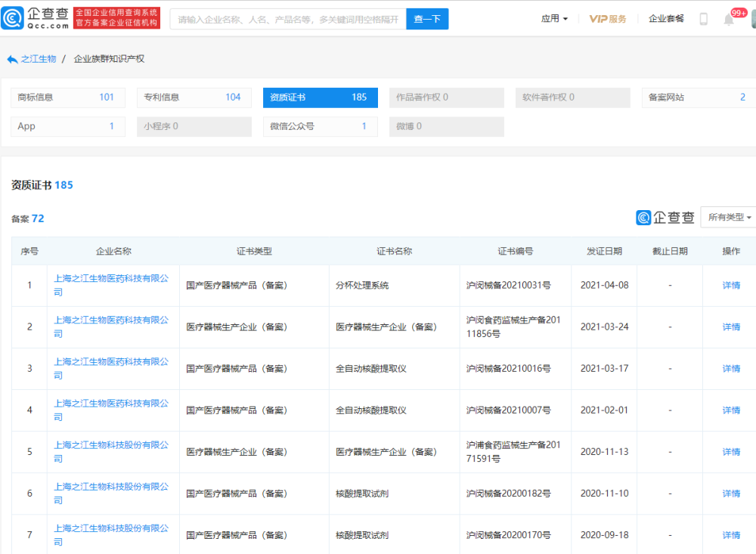This screenshot has width=756, height=554.
Task: Open company link in row 7
Action: pos(111,535)
